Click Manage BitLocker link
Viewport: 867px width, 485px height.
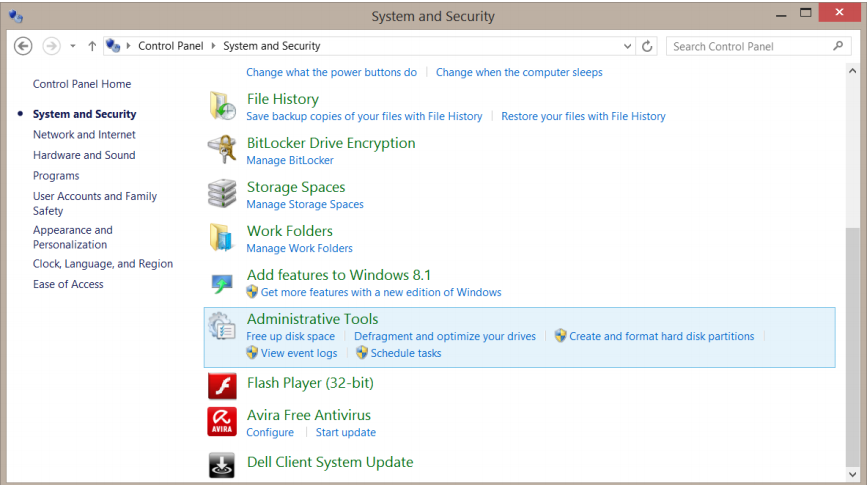tap(290, 160)
